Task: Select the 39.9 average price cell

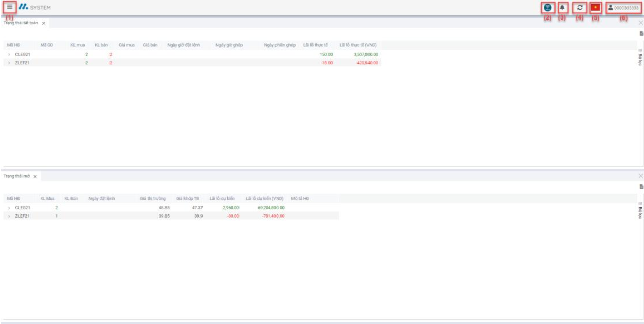Action: click(198, 216)
